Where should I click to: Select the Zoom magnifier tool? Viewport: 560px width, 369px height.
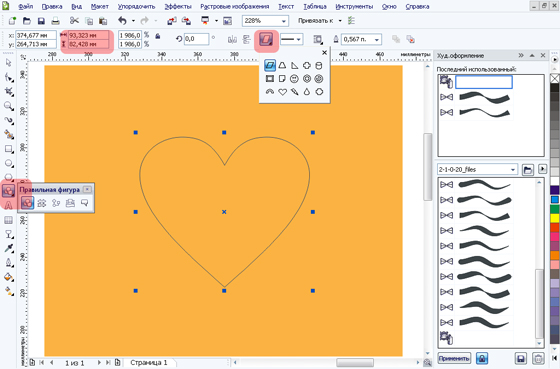[9, 106]
